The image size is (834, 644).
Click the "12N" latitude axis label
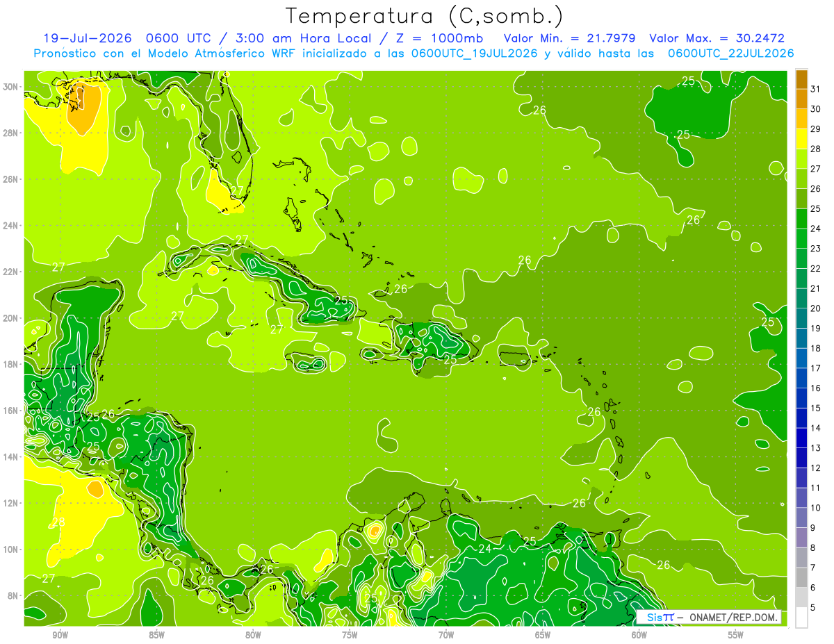click(x=10, y=503)
